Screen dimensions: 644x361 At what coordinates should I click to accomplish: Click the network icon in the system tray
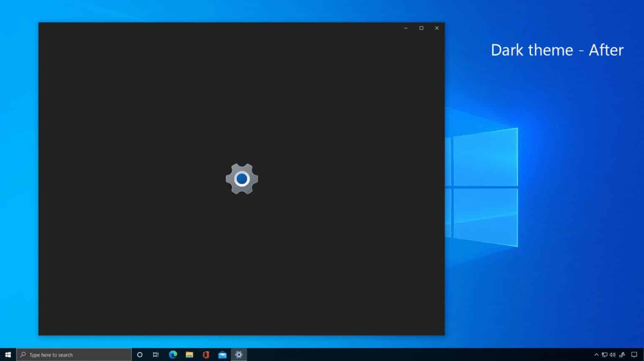pos(605,355)
